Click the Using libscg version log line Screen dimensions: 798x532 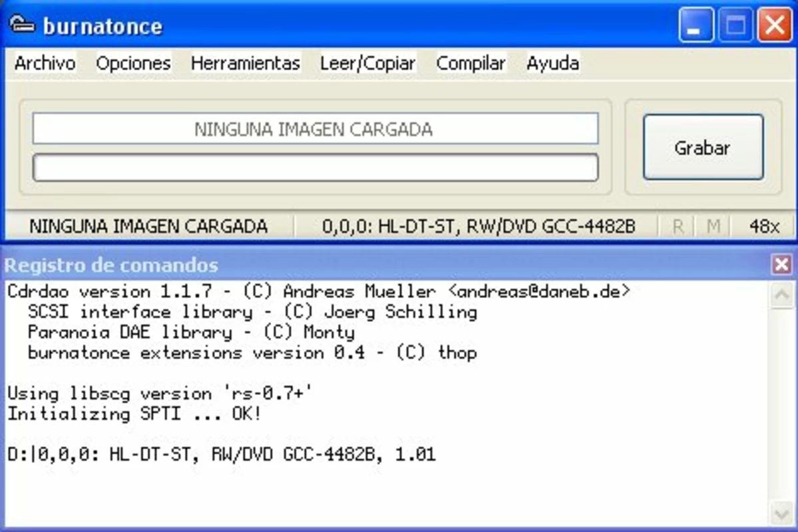click(160, 393)
